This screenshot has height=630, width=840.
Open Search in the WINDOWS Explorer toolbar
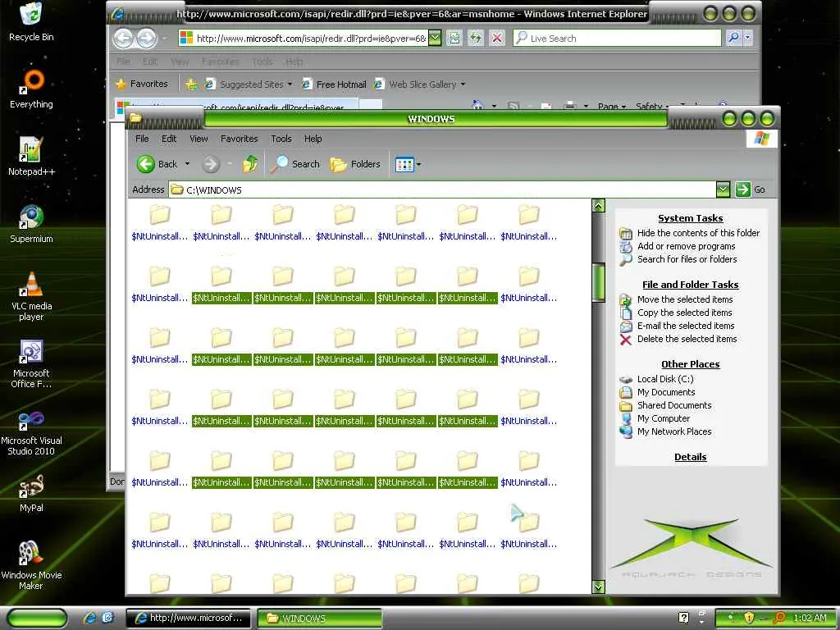(x=294, y=164)
